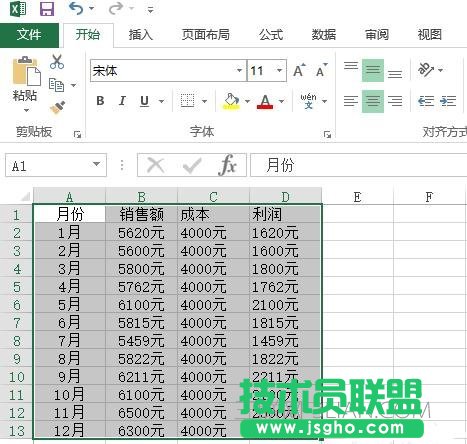
Task: Toggle center horizontal alignment
Action: coord(373,101)
